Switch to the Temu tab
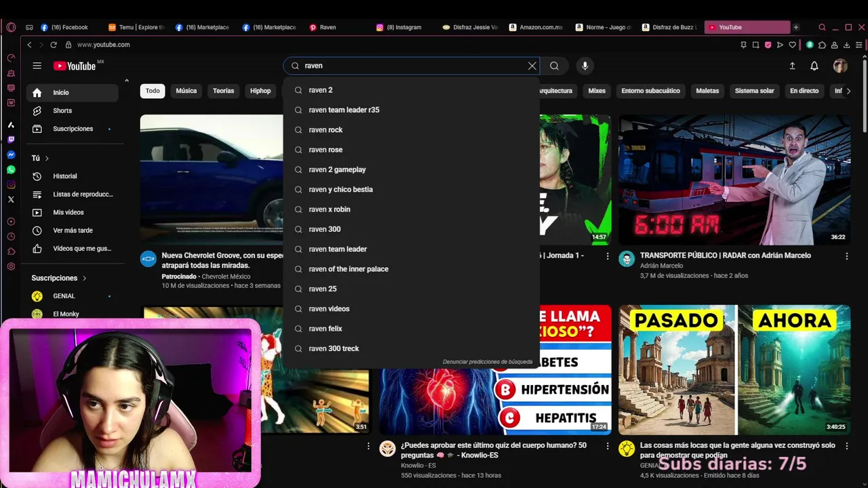 136,27
